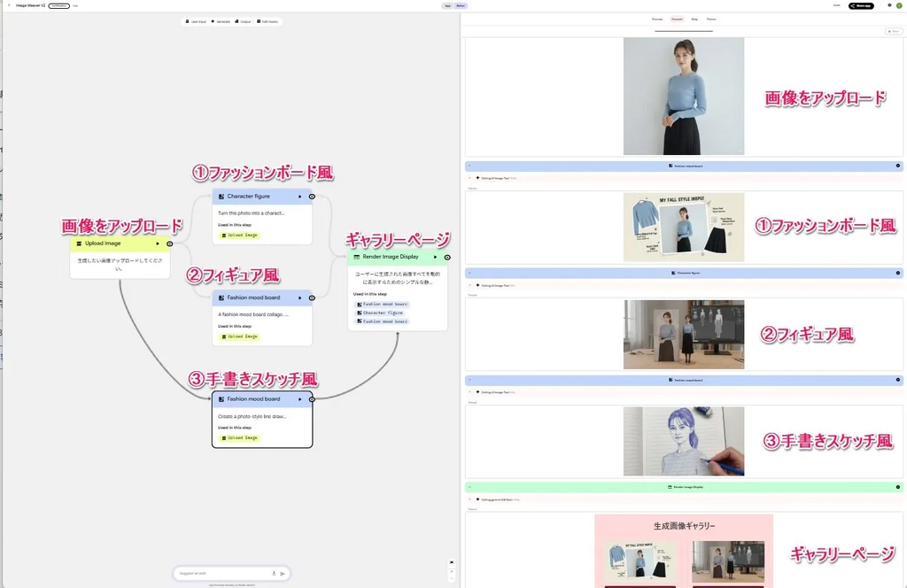Click the Share app button
Screen dimensions: 907x588
862,5
